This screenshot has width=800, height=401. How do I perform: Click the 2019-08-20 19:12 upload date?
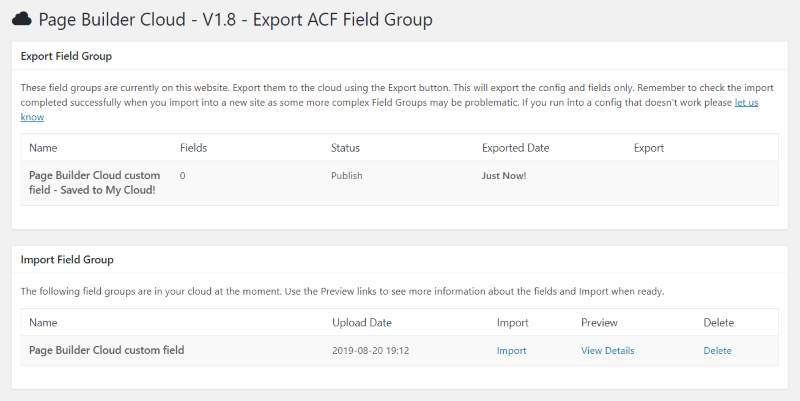tap(370, 350)
